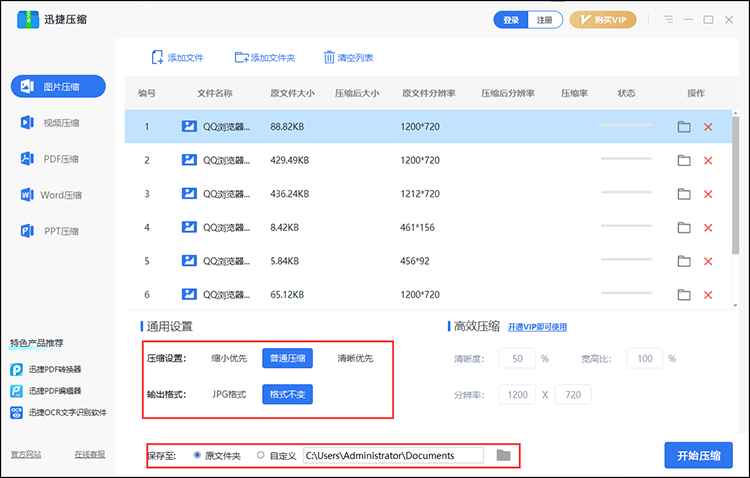Delete file row 4 from list
The width and height of the screenshot is (750, 478).
[x=708, y=227]
